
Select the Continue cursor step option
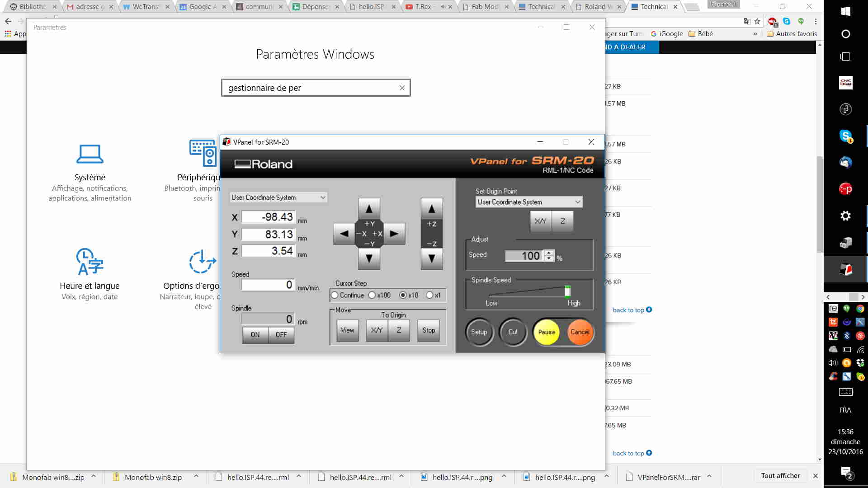tap(335, 295)
